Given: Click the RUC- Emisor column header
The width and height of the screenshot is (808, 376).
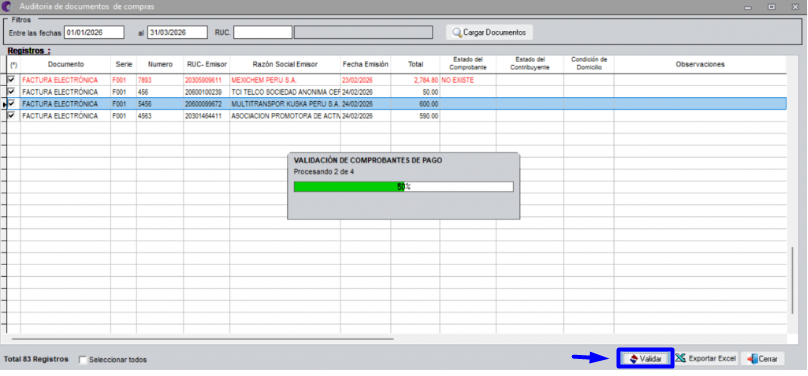Looking at the screenshot, I should [207, 64].
